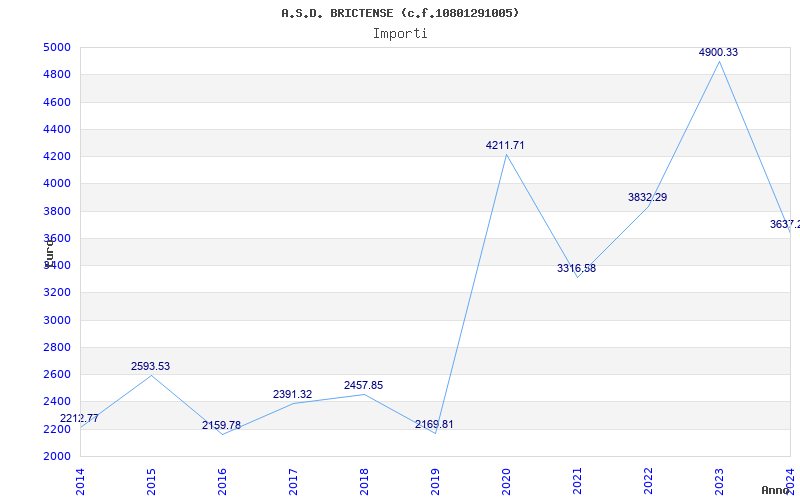
Task: Click x-axis year 2021
Action: click(577, 482)
